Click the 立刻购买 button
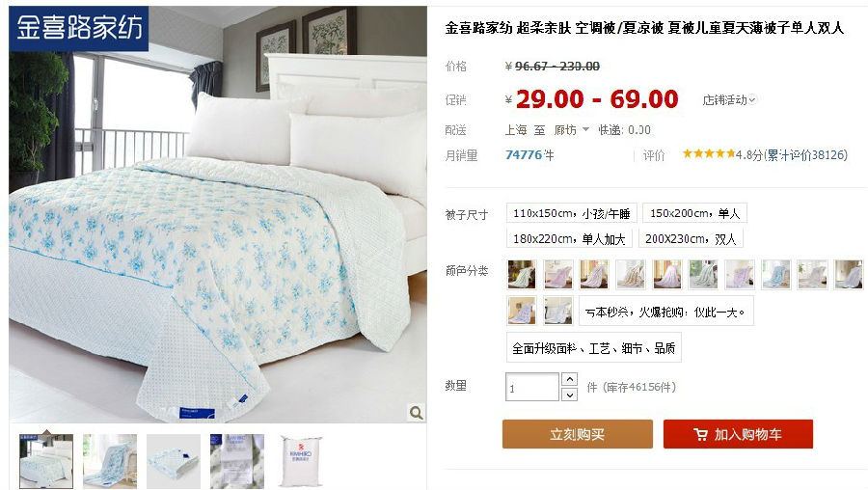868x490 pixels. click(578, 434)
